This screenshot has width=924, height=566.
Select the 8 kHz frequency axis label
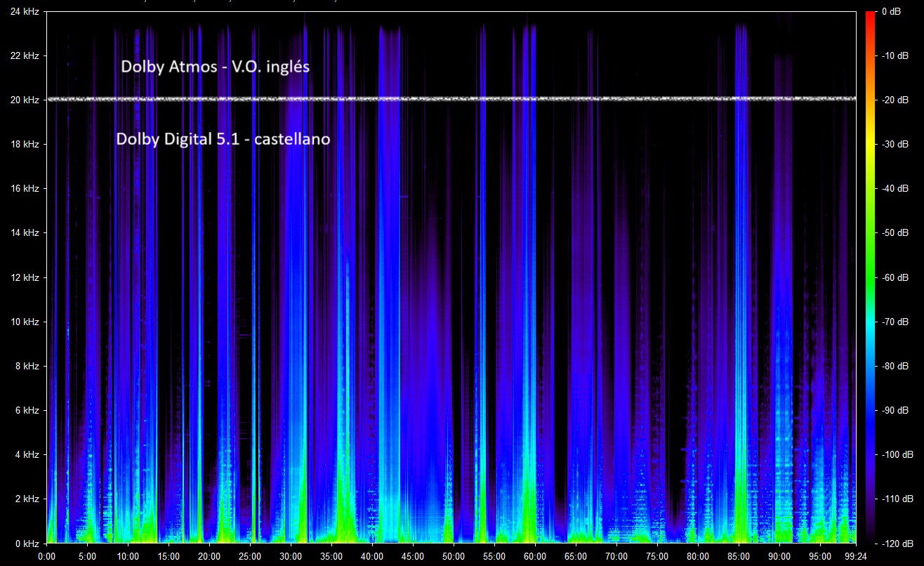pyautogui.click(x=29, y=366)
